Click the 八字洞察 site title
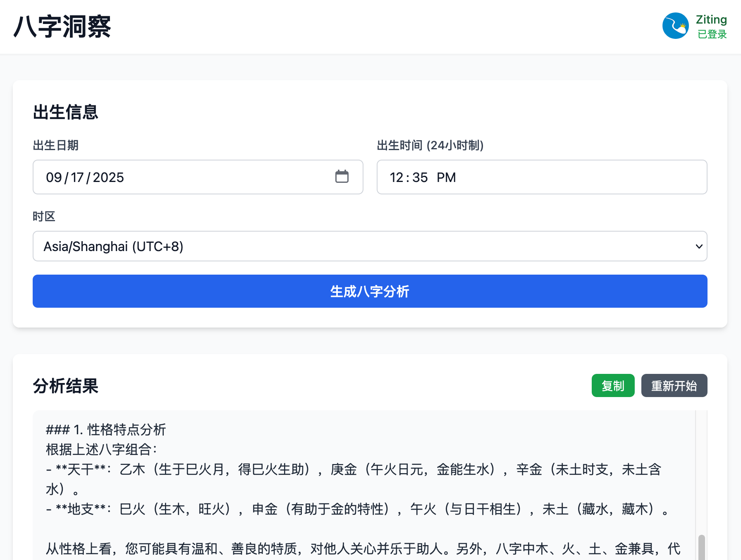Screen dimensions: 741x560 point(62,27)
